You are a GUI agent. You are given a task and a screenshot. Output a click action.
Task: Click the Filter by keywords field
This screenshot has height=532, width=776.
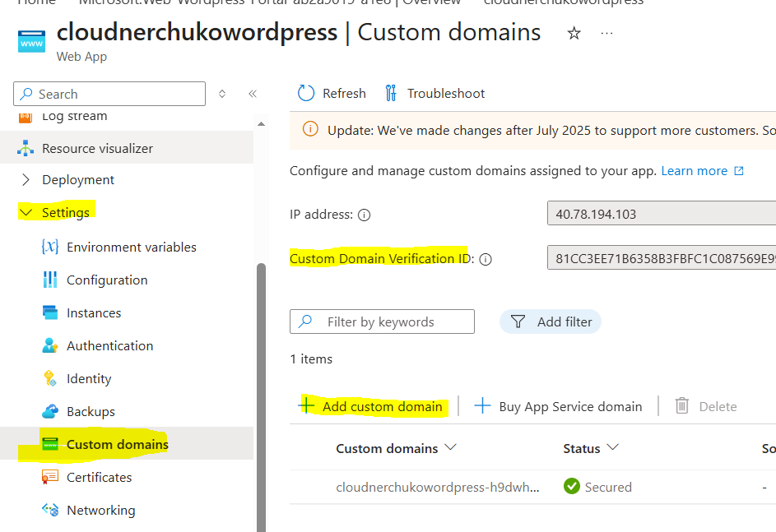pos(382,322)
